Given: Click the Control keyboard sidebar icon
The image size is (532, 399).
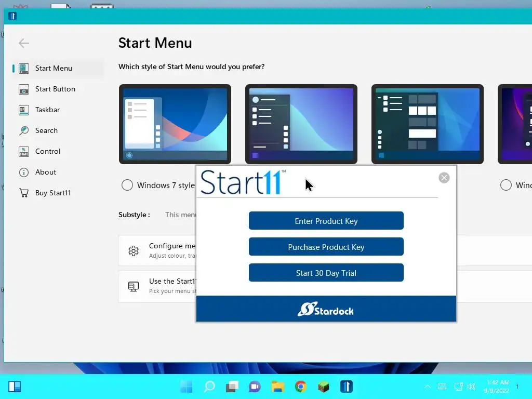Looking at the screenshot, I should pyautogui.click(x=24, y=152).
